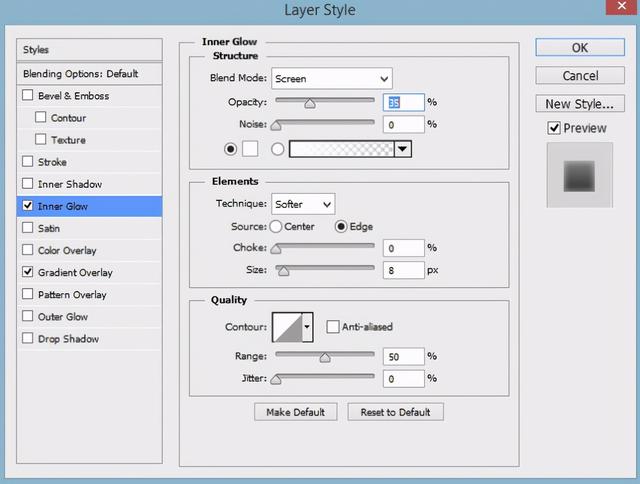Open the Blend Mode dropdown
Image resolution: width=640 pixels, height=484 pixels.
click(331, 78)
